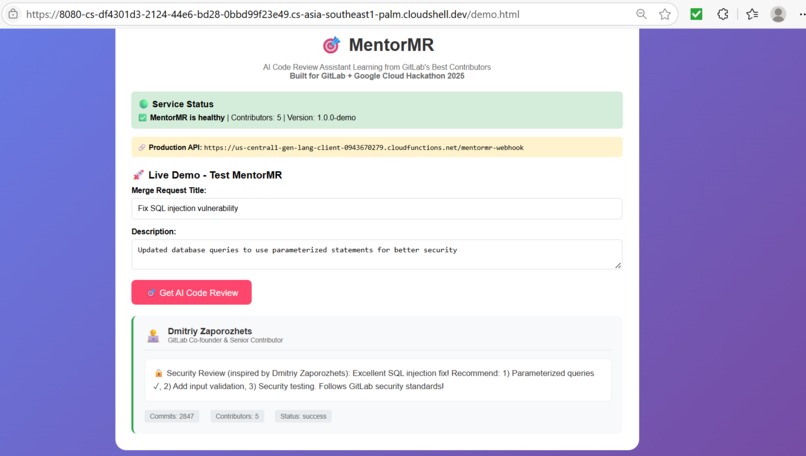Image resolution: width=806 pixels, height=456 pixels.
Task: Click the Security Review result text
Action: (377, 380)
